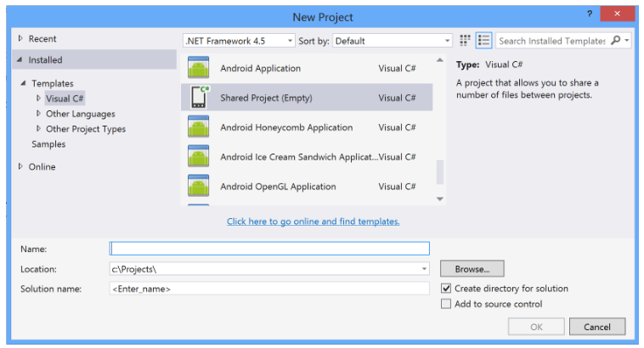644x348 pixels.
Task: Collapse the Templates tree node
Action: pos(24,83)
